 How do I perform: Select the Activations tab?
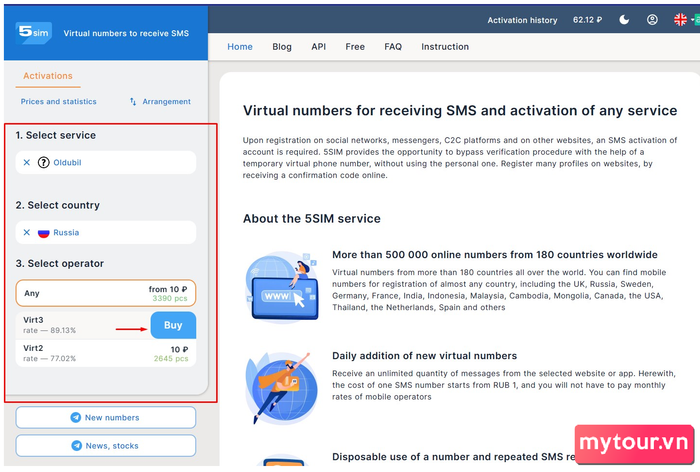(x=48, y=76)
